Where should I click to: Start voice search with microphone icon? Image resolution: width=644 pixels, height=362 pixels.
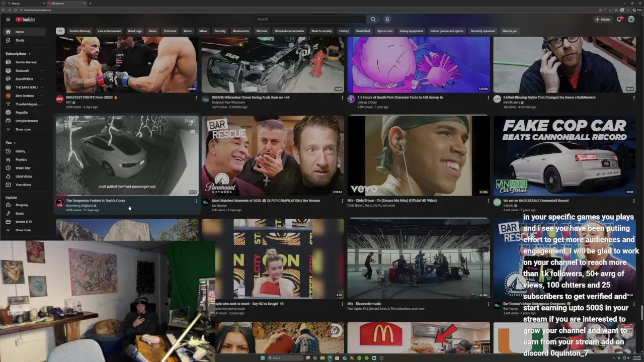[x=387, y=19]
